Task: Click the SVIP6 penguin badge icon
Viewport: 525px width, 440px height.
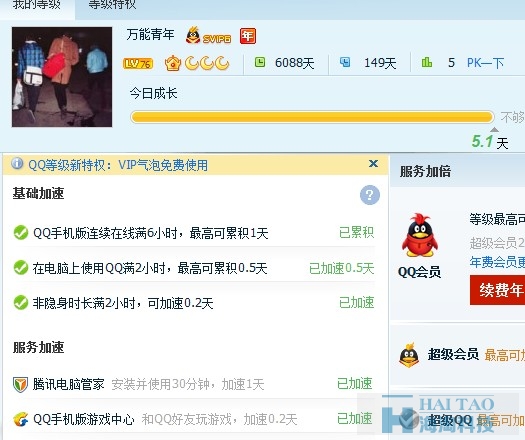Action: 208,36
